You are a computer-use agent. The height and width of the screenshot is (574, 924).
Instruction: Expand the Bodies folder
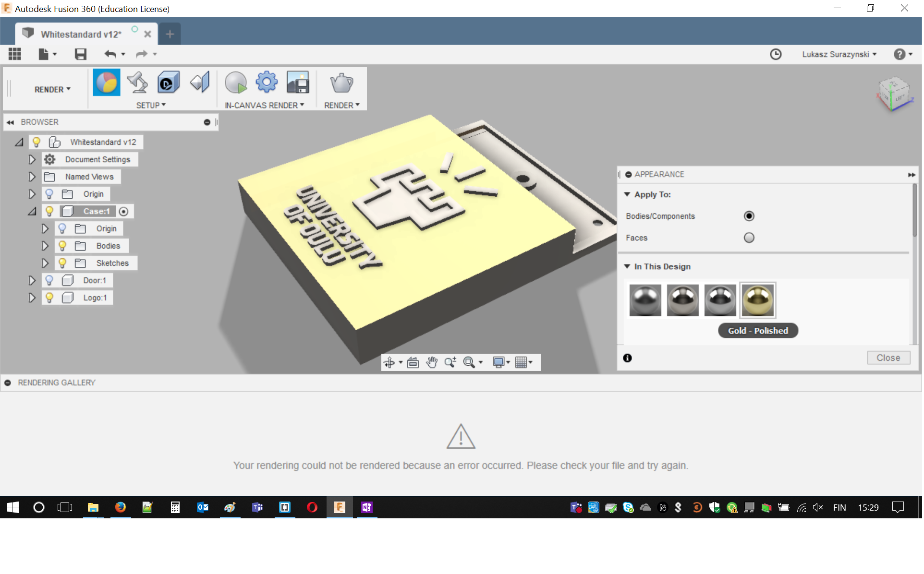(x=45, y=246)
